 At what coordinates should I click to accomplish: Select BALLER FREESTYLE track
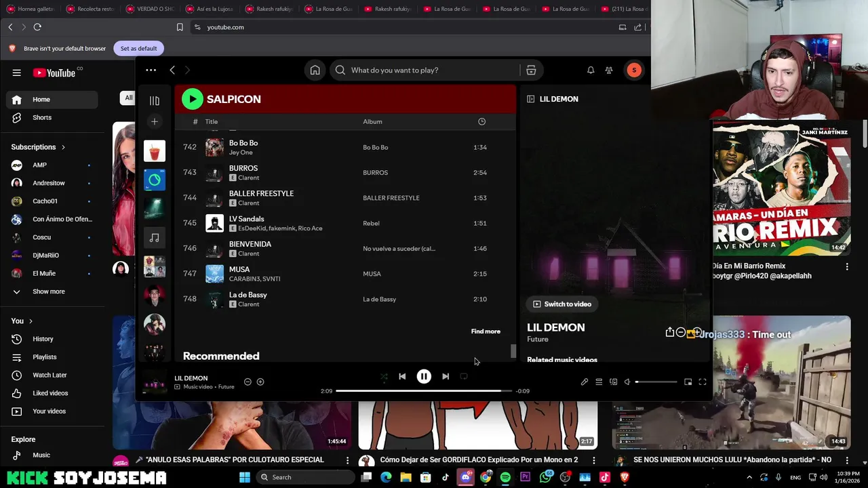(345, 198)
